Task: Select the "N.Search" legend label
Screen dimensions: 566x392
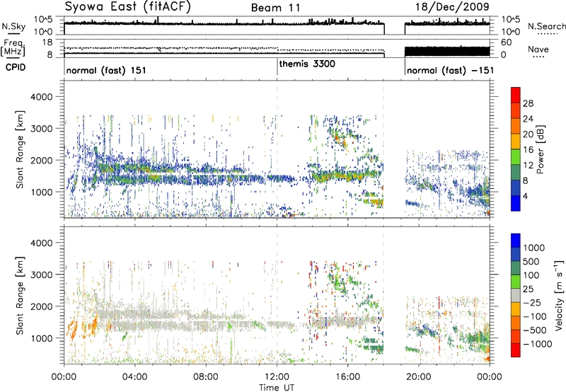Action: [x=546, y=26]
